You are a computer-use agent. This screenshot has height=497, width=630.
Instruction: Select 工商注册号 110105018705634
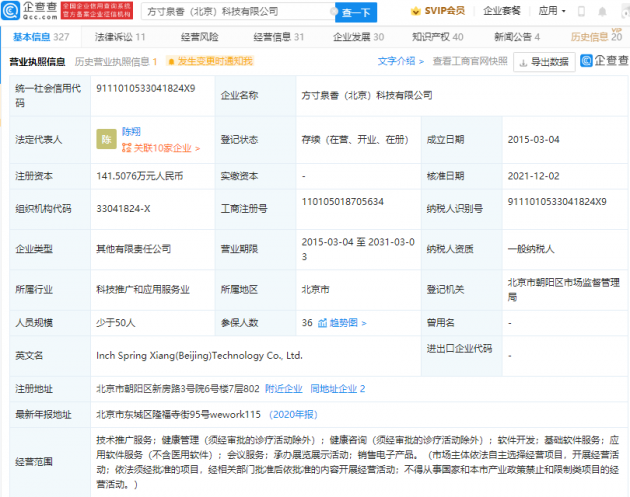342,202
